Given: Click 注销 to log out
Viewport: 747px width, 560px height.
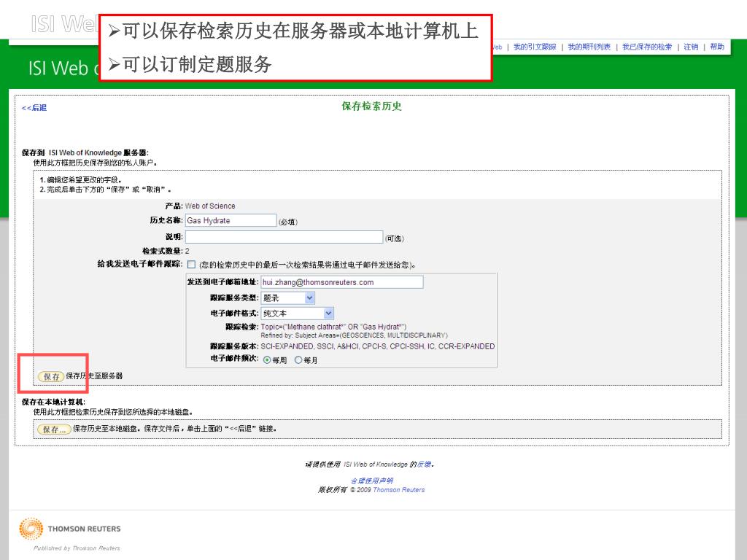Looking at the screenshot, I should 691,47.
